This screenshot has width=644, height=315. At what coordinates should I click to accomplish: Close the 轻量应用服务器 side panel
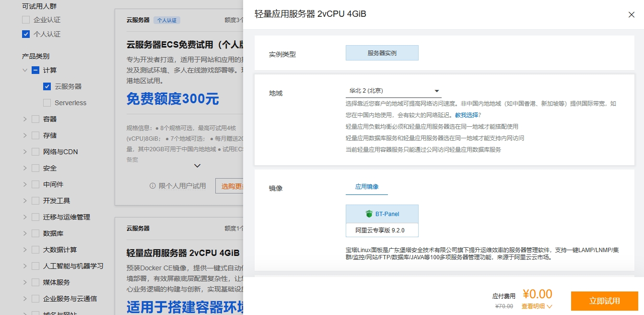[x=631, y=14]
